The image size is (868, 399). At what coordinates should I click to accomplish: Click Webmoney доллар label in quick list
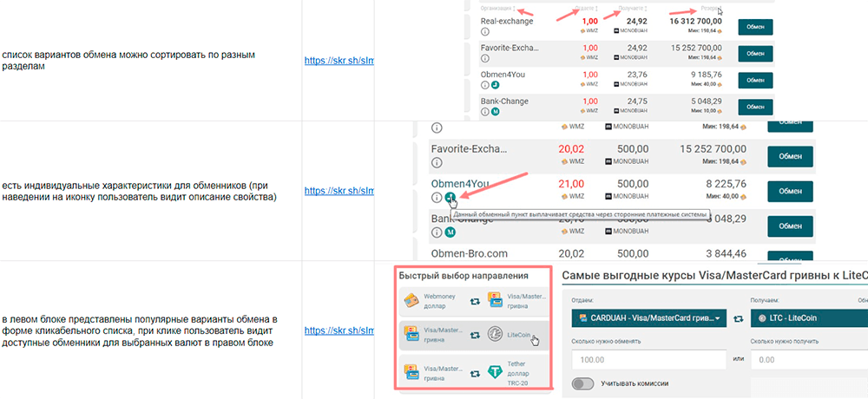pyautogui.click(x=438, y=301)
